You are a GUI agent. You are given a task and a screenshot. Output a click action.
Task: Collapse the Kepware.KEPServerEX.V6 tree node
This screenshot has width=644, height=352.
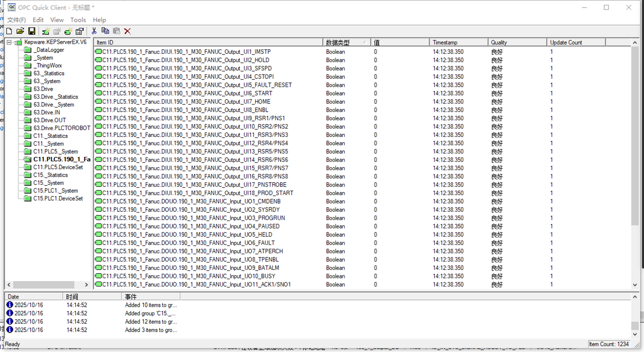pyautogui.click(x=9, y=42)
